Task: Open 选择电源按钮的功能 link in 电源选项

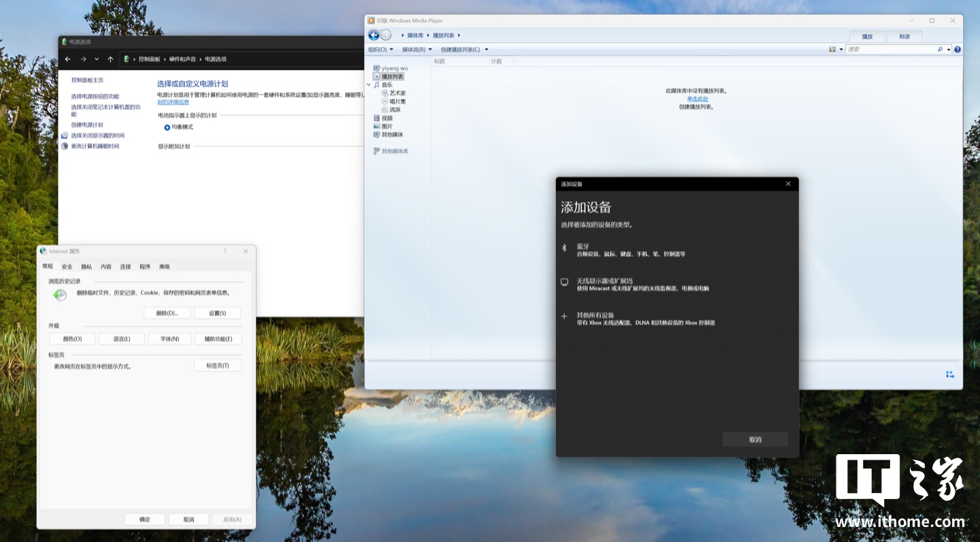Action: (95, 97)
